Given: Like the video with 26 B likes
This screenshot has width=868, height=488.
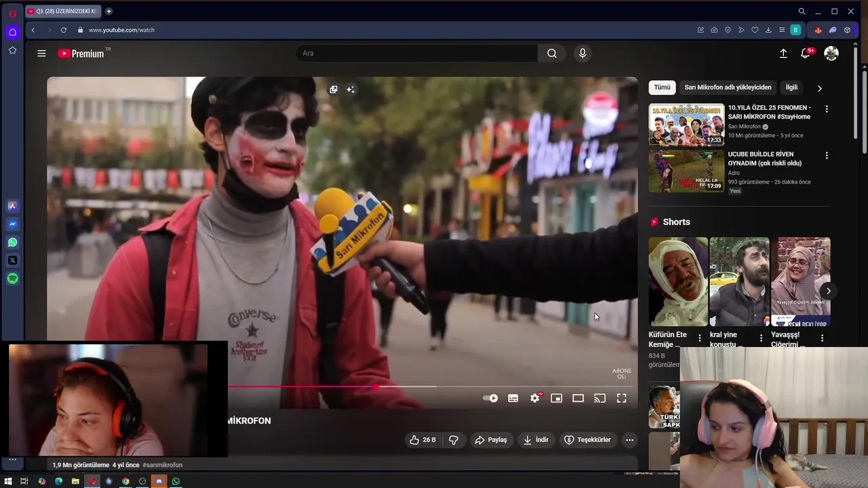Looking at the screenshot, I should (x=422, y=440).
